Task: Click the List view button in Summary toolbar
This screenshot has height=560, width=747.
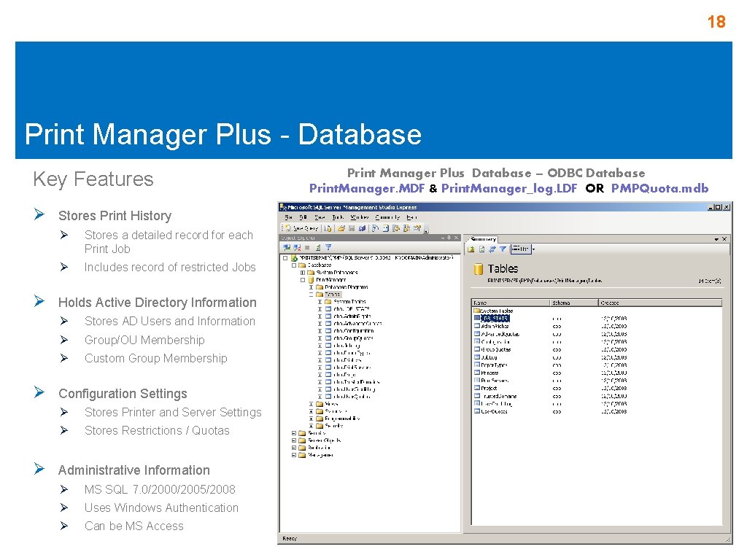Action: [x=520, y=249]
